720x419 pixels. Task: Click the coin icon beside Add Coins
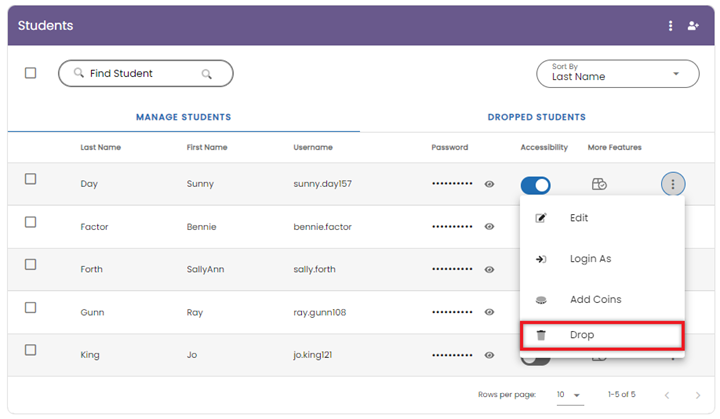coord(541,300)
